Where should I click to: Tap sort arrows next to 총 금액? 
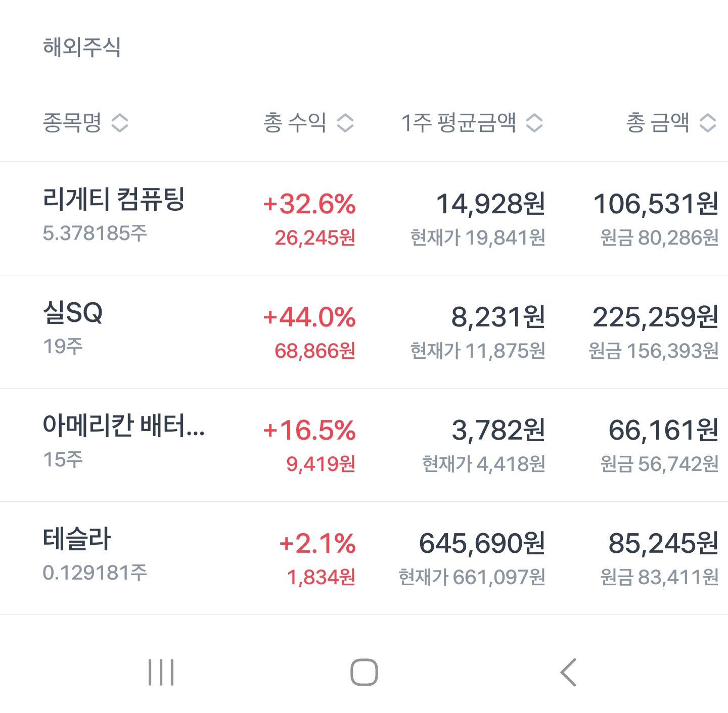click(708, 123)
